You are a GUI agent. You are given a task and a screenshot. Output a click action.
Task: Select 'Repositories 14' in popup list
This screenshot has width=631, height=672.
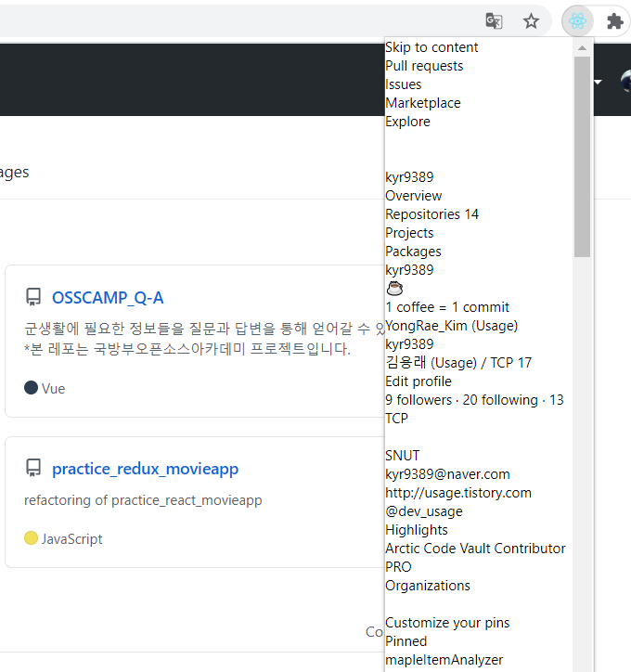click(x=431, y=214)
